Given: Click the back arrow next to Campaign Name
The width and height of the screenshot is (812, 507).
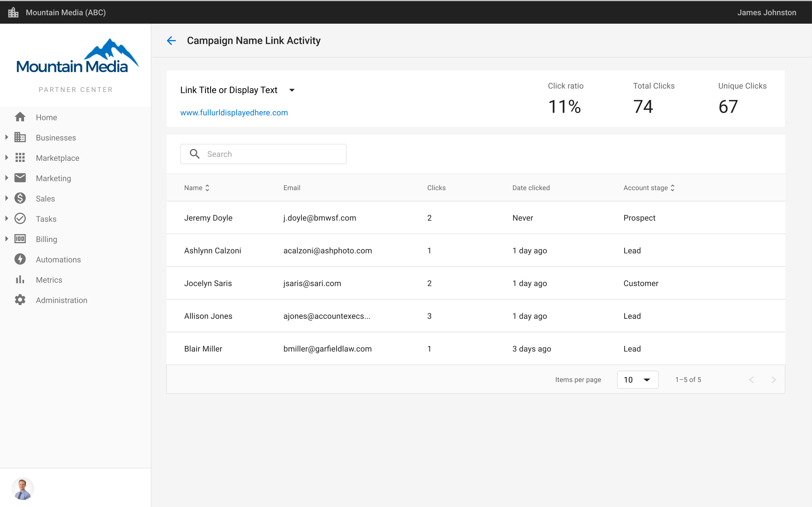Looking at the screenshot, I should point(171,40).
